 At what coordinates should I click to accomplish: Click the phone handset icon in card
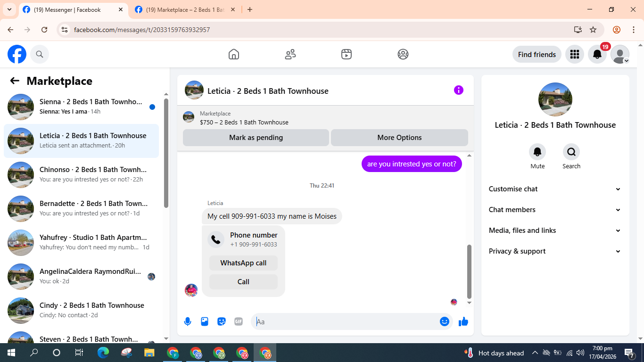[216, 239]
